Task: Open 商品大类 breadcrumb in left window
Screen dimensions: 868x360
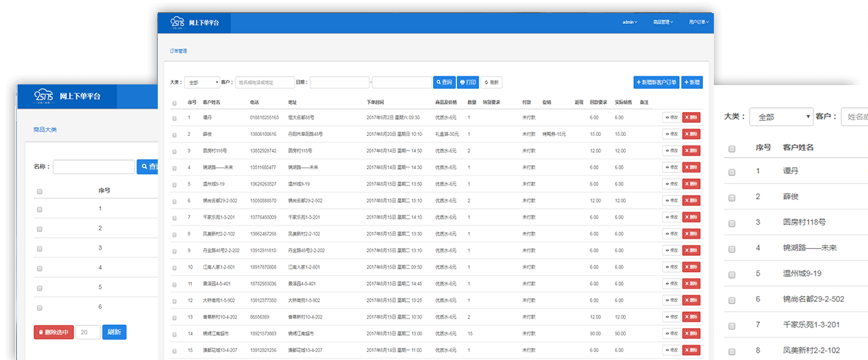Action: click(x=45, y=129)
